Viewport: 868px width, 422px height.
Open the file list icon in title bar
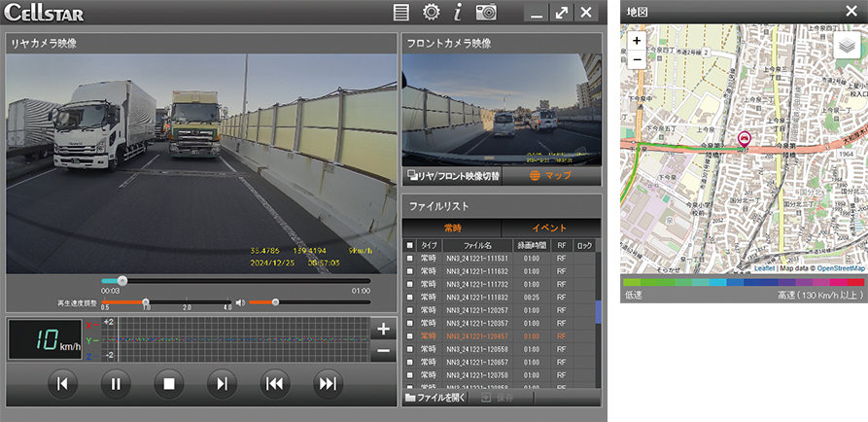coord(400,13)
